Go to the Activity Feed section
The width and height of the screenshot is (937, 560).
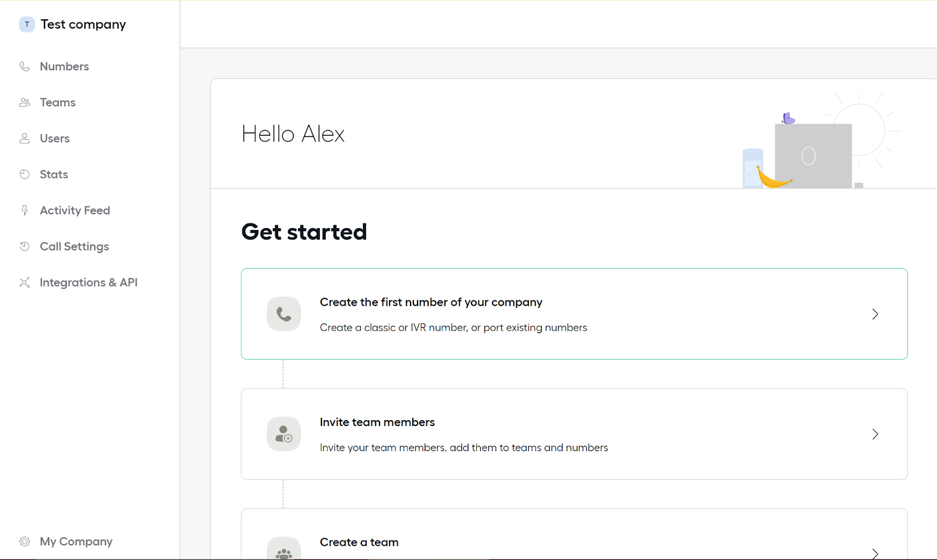pyautogui.click(x=75, y=211)
